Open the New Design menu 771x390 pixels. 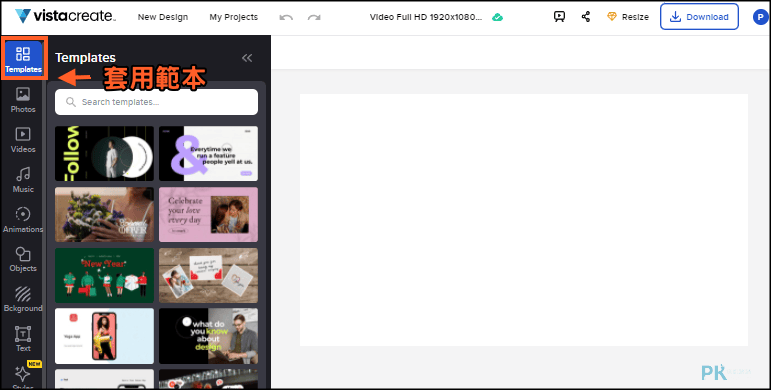pyautogui.click(x=163, y=17)
